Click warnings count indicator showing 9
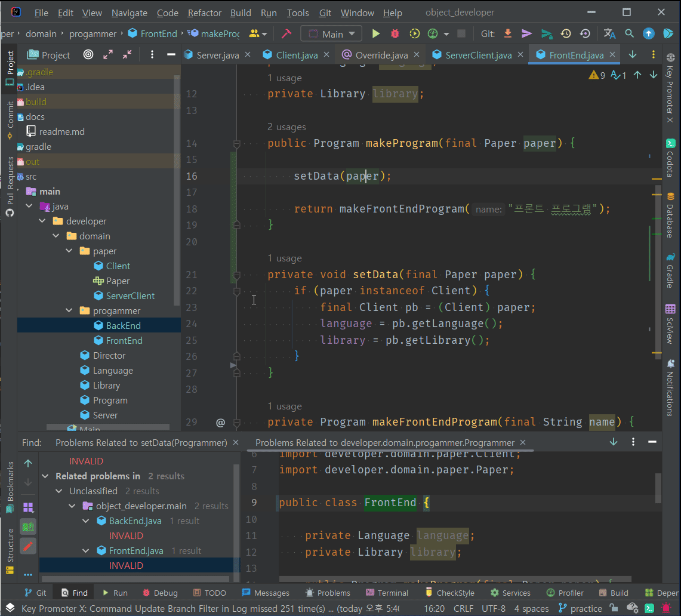Viewport: 681px width, 616px height. 597,75
